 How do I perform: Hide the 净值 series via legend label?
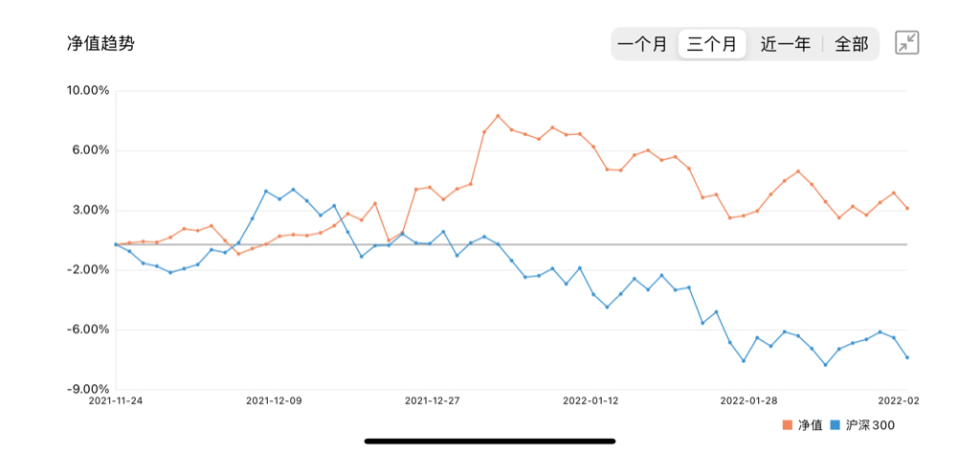[810, 424]
